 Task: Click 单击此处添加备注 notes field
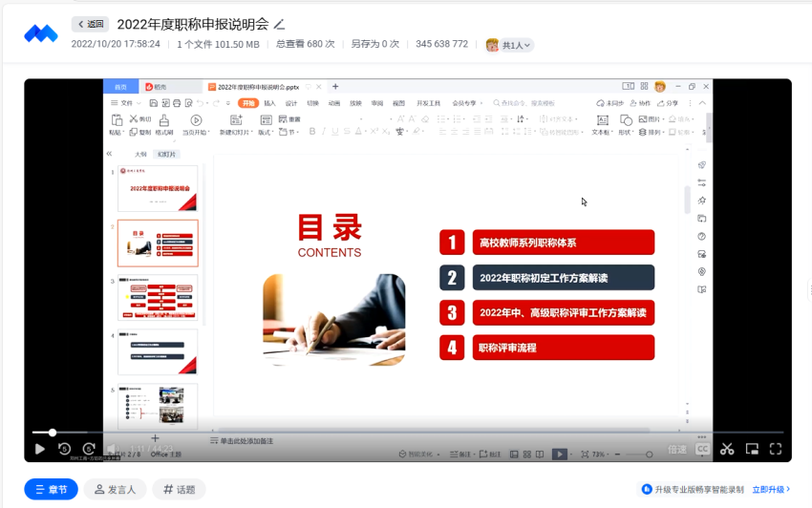pyautogui.click(x=242, y=441)
